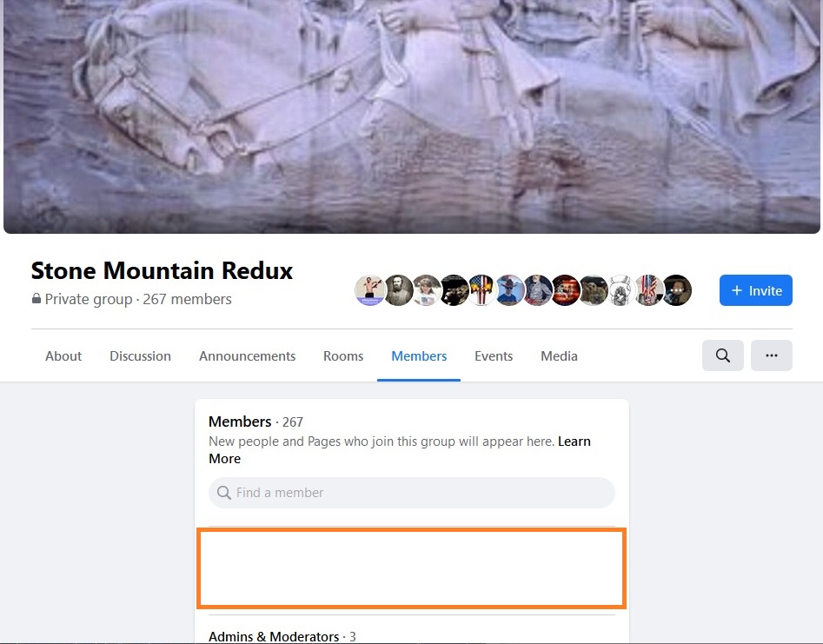Switch to the About tab
Screen dimensions: 823x644
pos(63,355)
